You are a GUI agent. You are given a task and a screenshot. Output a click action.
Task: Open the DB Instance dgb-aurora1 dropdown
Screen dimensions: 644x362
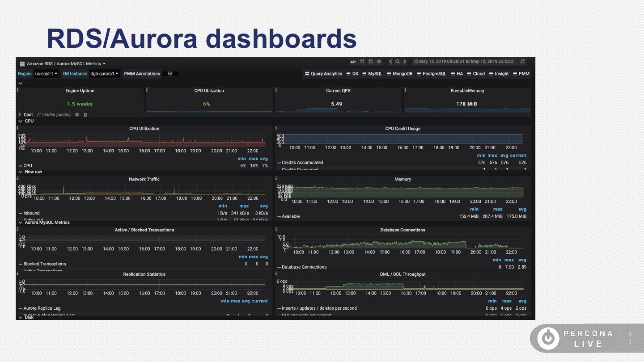[104, 74]
